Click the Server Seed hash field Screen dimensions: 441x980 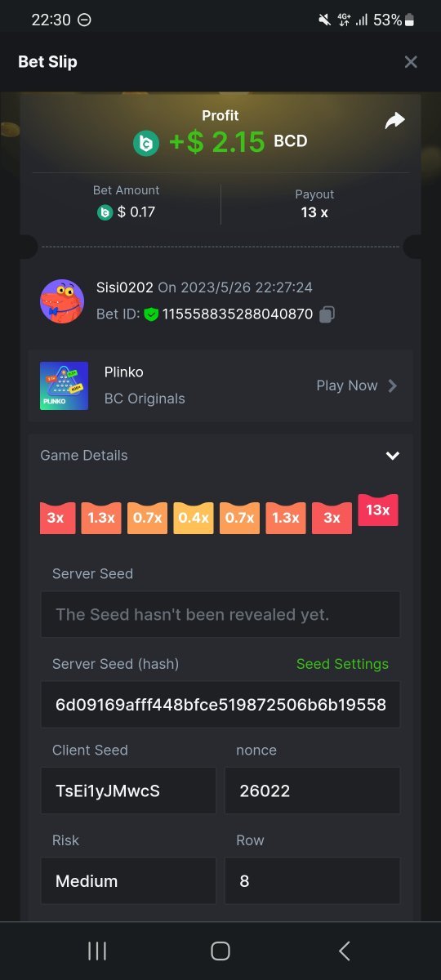[x=220, y=705]
